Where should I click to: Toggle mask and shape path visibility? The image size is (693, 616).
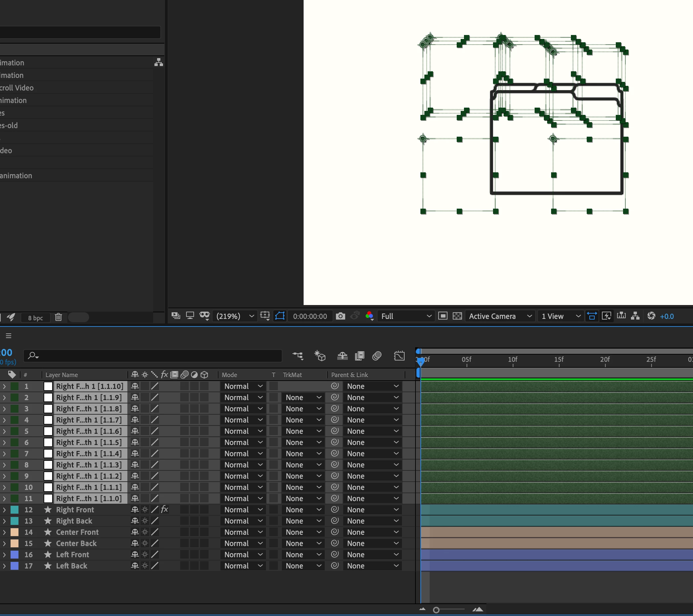[x=280, y=316]
